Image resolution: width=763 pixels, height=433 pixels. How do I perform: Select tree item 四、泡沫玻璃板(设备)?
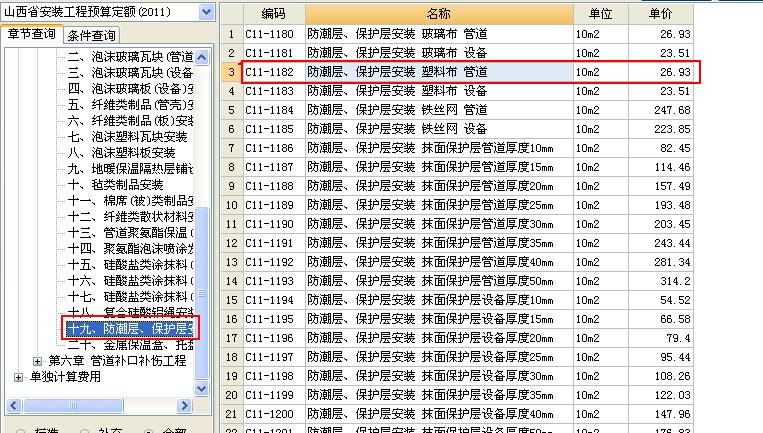point(130,89)
